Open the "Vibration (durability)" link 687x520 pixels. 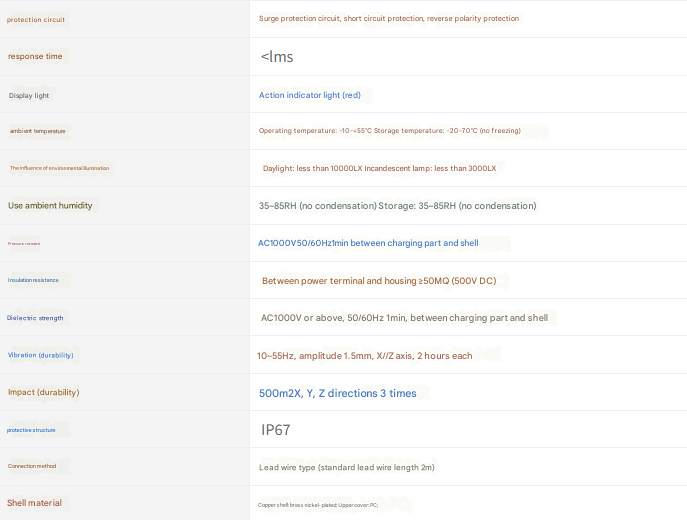point(41,355)
